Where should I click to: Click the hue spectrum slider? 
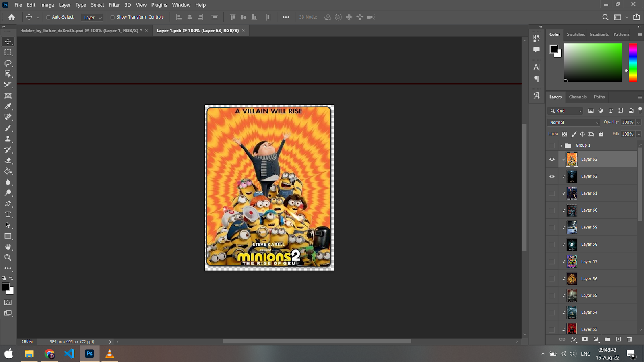point(633,62)
